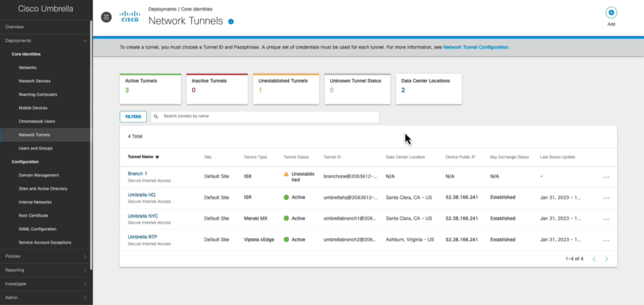Click the Add tunnel plus icon
644x305 pixels.
(611, 13)
